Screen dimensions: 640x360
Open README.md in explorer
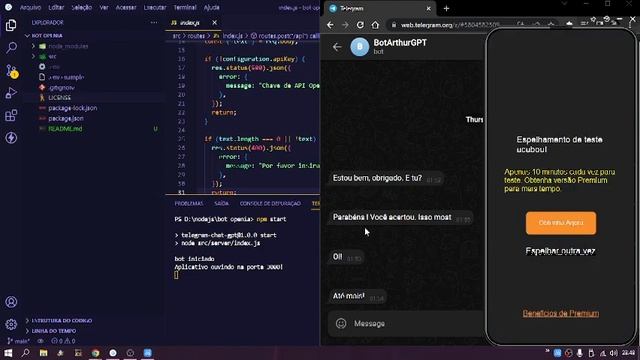coord(65,129)
